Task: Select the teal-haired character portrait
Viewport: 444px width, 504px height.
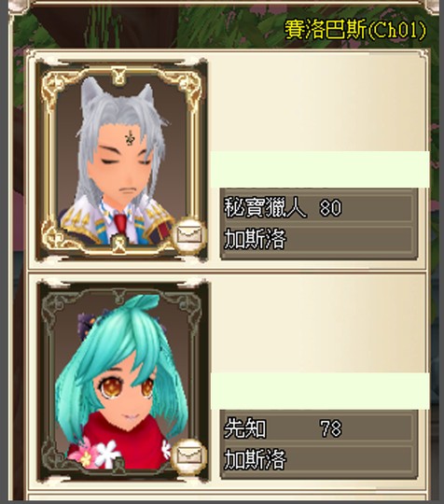Action: (122, 381)
